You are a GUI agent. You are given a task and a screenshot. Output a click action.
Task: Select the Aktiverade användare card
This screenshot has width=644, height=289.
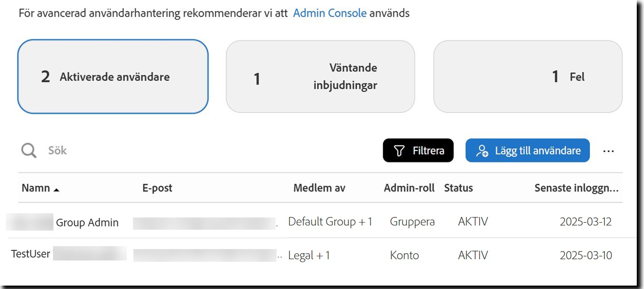click(113, 76)
